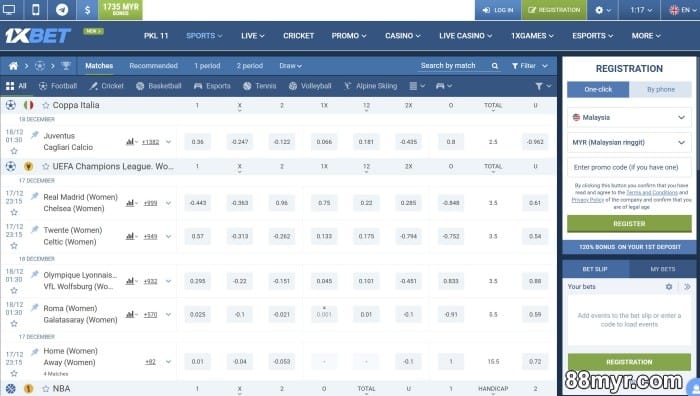Click the Search by match field
The height and width of the screenshot is (396, 700).
pyautogui.click(x=453, y=66)
